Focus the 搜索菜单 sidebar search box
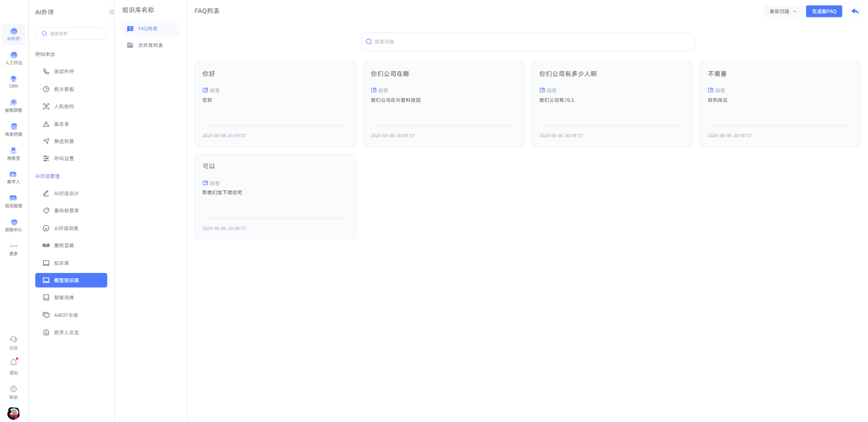 pyautogui.click(x=72, y=34)
